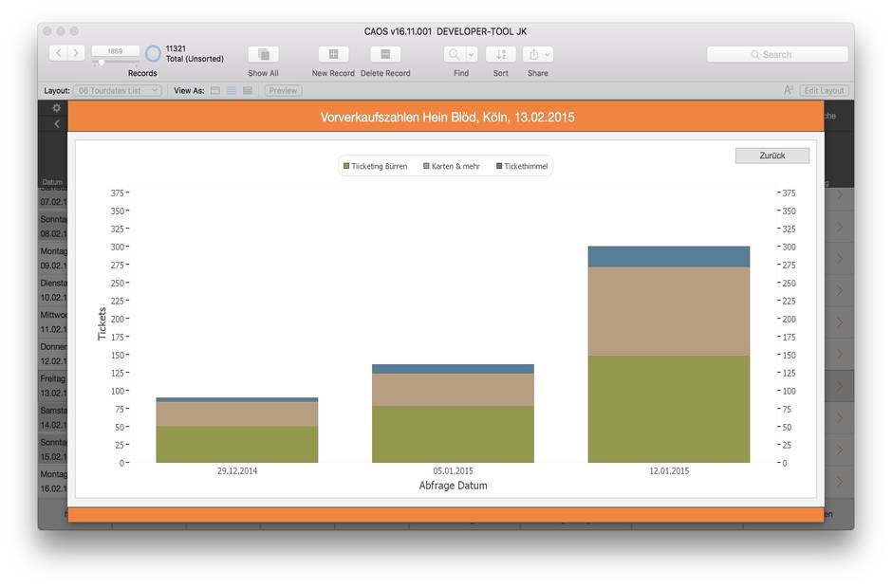892x588 pixels.
Task: Open Sort records dialog
Action: (x=501, y=54)
